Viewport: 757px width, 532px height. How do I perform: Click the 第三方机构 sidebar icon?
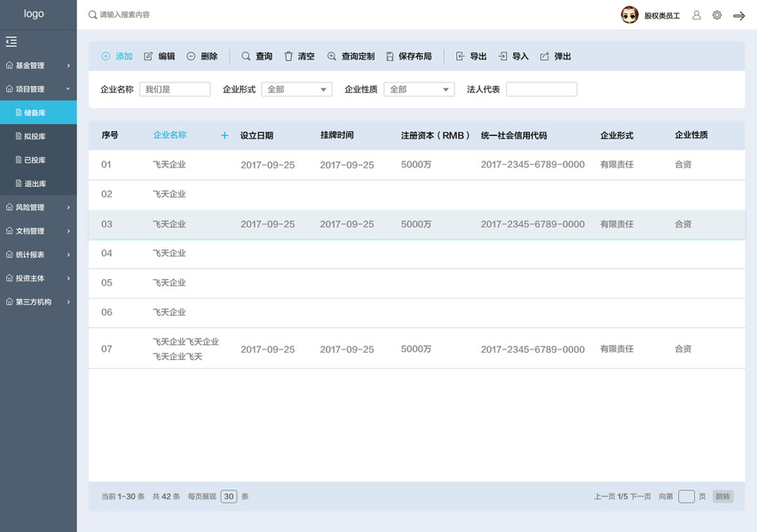9,301
